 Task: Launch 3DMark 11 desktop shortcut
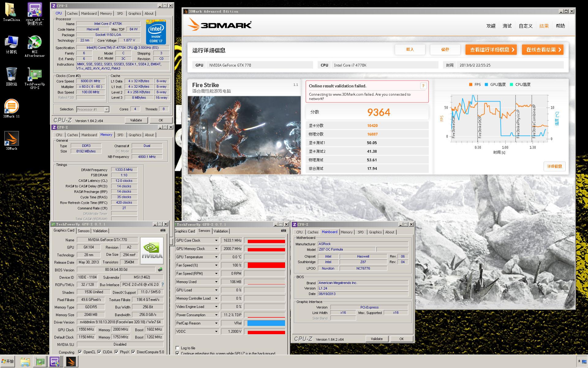click(11, 109)
